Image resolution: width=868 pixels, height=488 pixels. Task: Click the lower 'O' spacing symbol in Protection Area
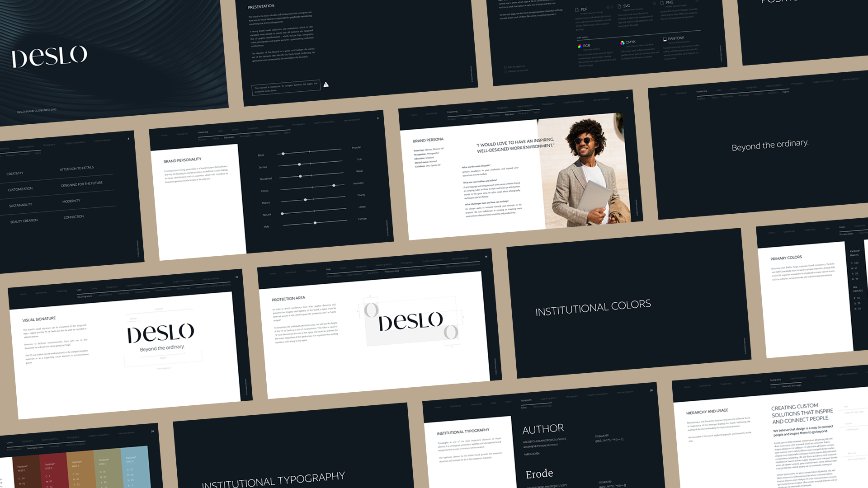coord(451,332)
